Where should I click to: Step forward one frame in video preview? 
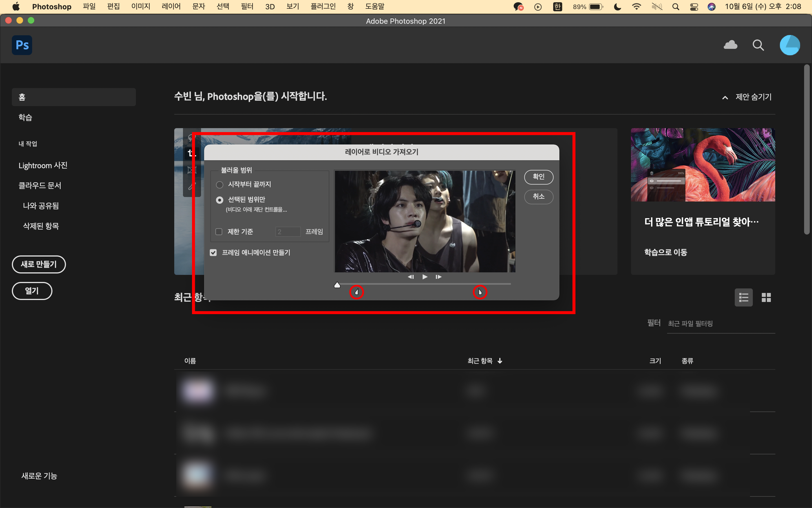click(x=438, y=277)
